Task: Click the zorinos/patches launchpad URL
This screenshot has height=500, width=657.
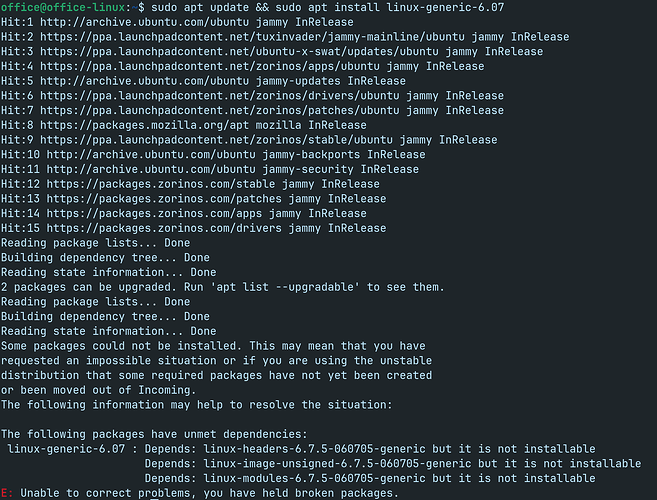Action: pyautogui.click(x=220, y=110)
